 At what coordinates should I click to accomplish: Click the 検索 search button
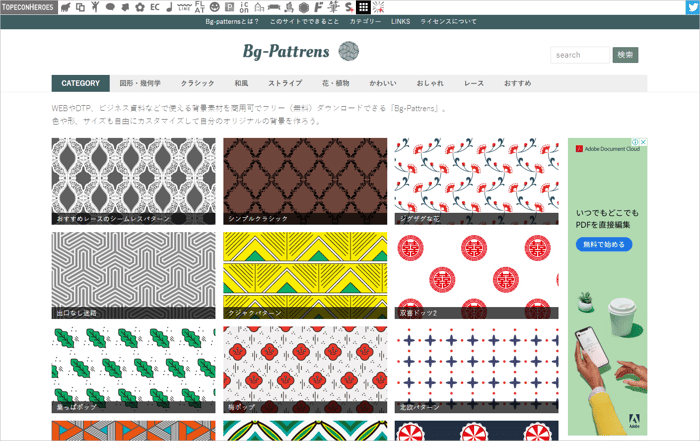click(x=625, y=55)
